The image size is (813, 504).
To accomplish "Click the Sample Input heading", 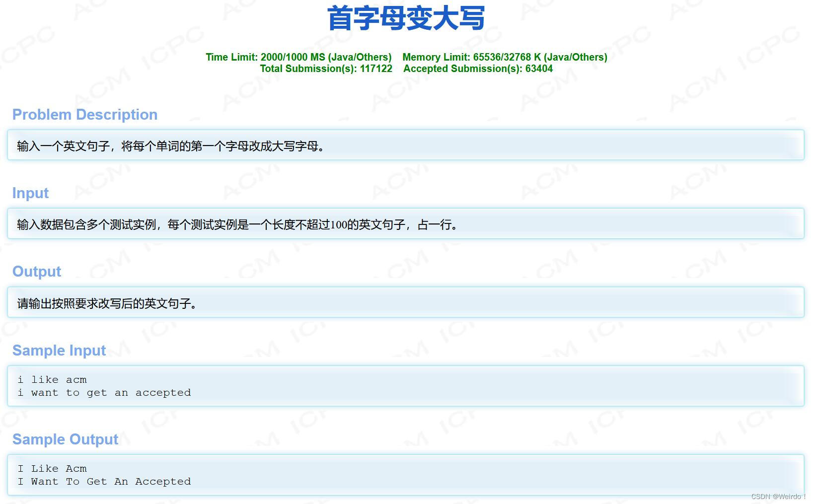I will (x=59, y=351).
